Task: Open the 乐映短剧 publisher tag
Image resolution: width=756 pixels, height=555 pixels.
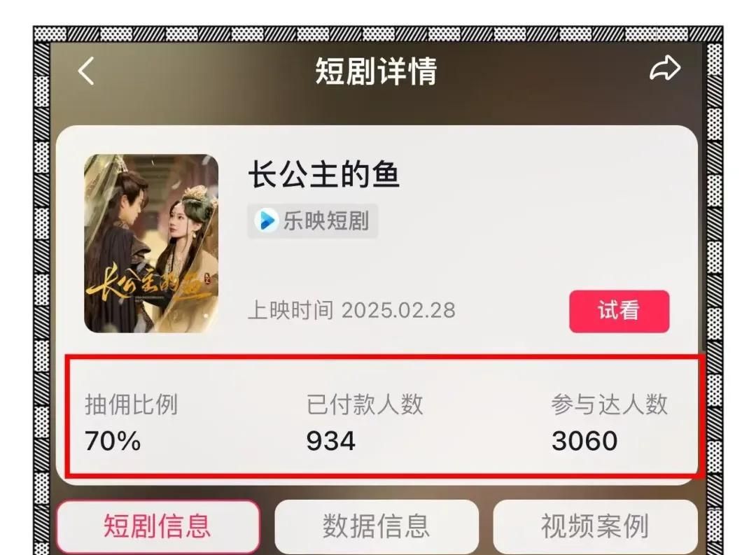Action: pyautogui.click(x=312, y=221)
